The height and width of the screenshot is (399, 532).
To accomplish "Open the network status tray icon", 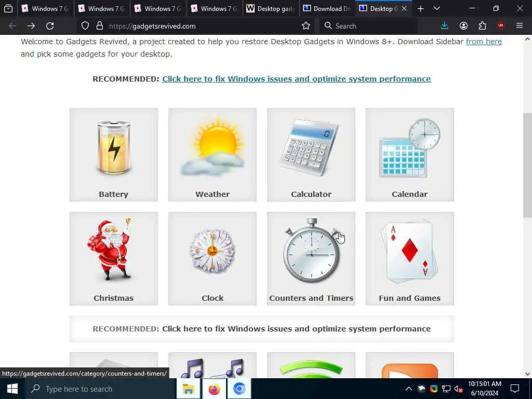I will click(x=446, y=389).
